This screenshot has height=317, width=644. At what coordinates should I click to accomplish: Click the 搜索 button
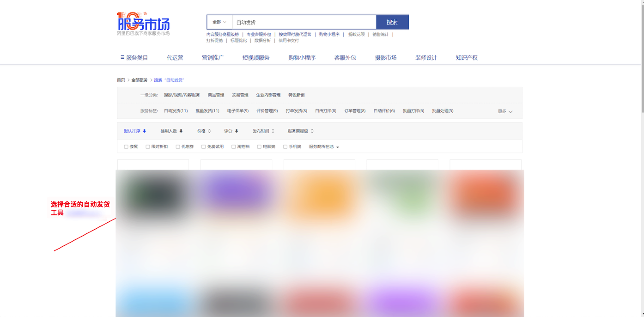coord(392,22)
